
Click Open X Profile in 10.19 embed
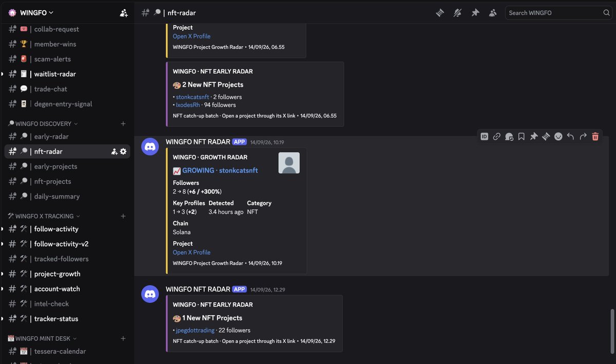point(191,252)
